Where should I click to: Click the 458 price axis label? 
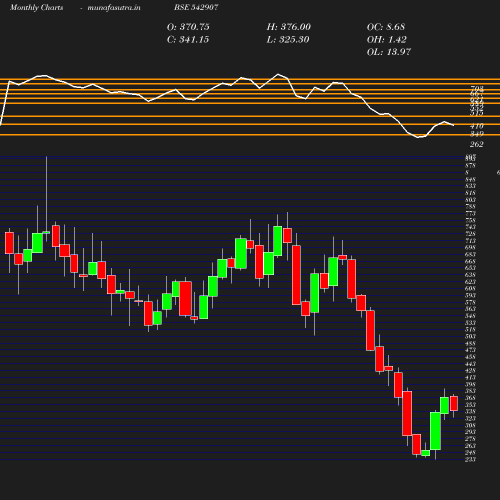tap(470, 357)
